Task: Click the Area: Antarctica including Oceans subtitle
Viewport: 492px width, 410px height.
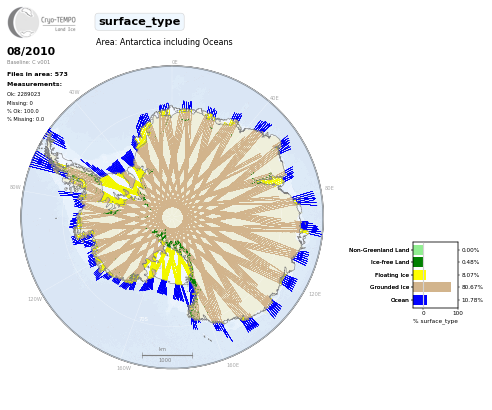Action: pyautogui.click(x=164, y=42)
